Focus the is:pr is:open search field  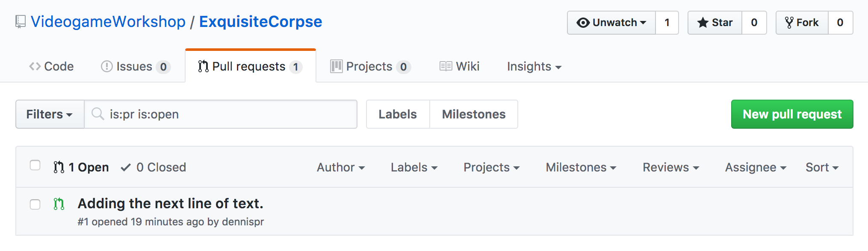tap(221, 114)
